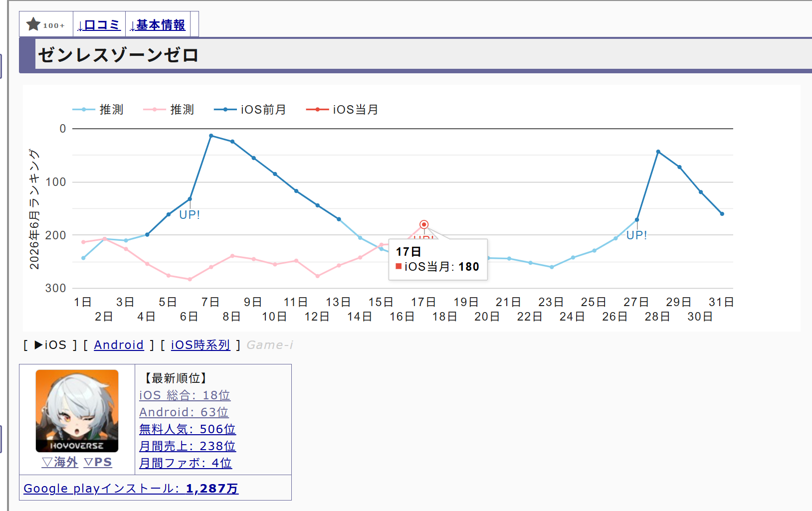The height and width of the screenshot is (511, 812).
Task: Open the Android 63位 ranking link
Action: click(184, 412)
